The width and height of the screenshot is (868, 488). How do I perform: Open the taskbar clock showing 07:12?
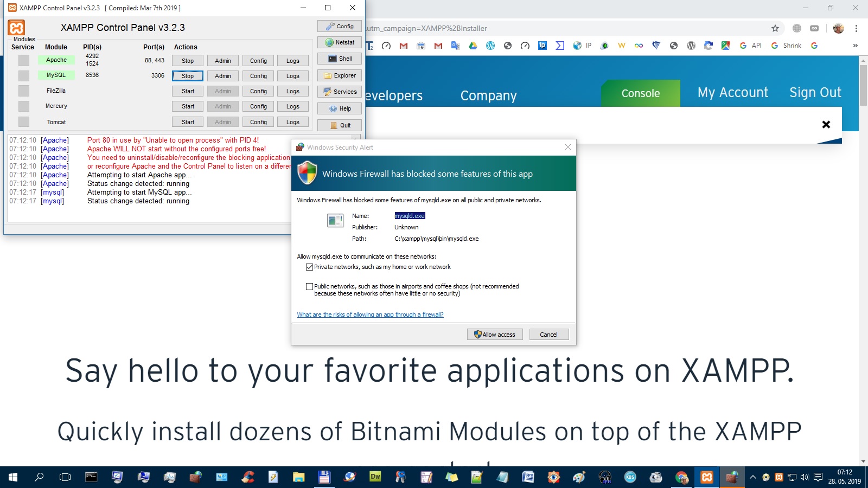click(x=844, y=477)
